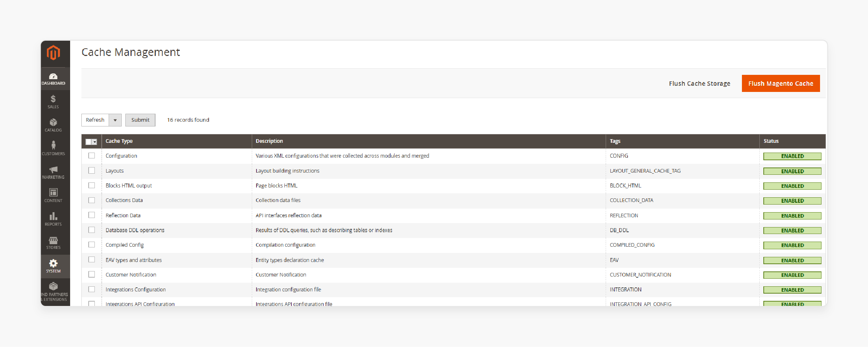Click the BLOCK_HTML tag cell

tap(625, 186)
